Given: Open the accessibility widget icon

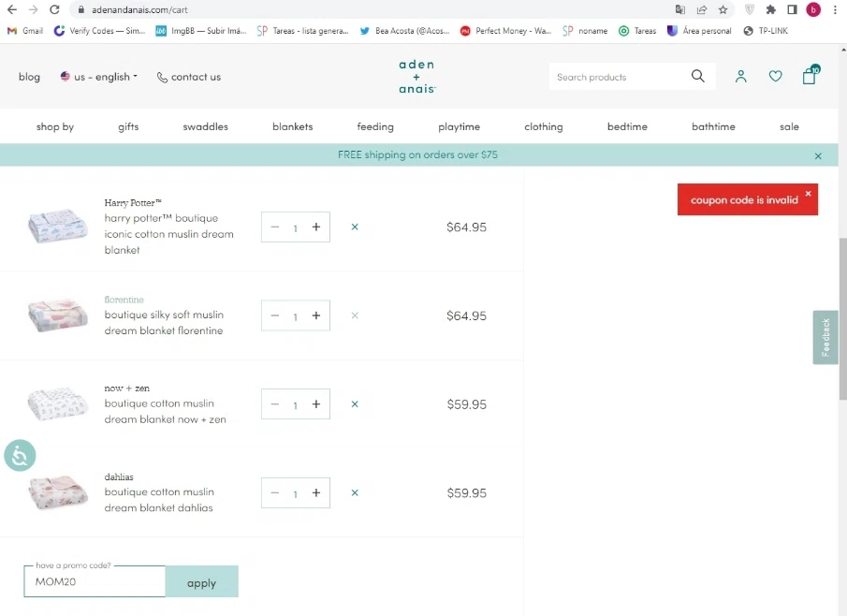Looking at the screenshot, I should click(x=20, y=456).
